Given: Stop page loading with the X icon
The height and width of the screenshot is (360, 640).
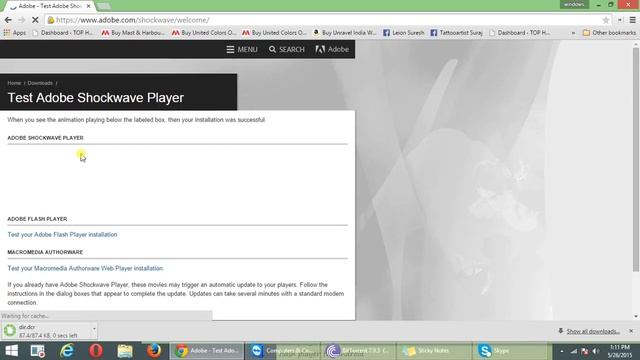Looking at the screenshot, I should [x=35, y=20].
